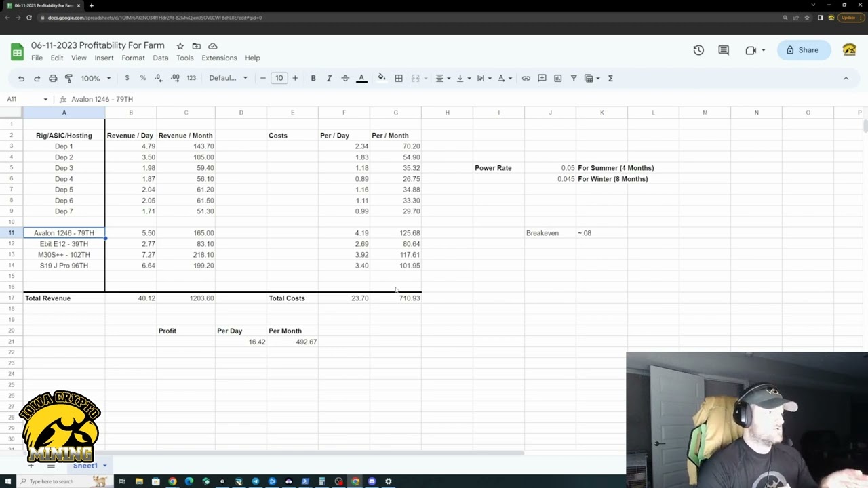Screen dimensions: 868x488
Task: Open the Sheet1 tab menu arrow
Action: [x=104, y=466]
